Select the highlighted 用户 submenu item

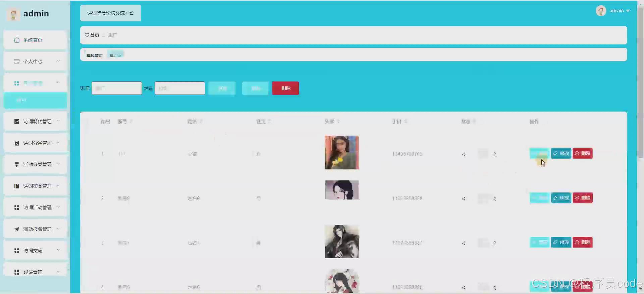tap(35, 100)
